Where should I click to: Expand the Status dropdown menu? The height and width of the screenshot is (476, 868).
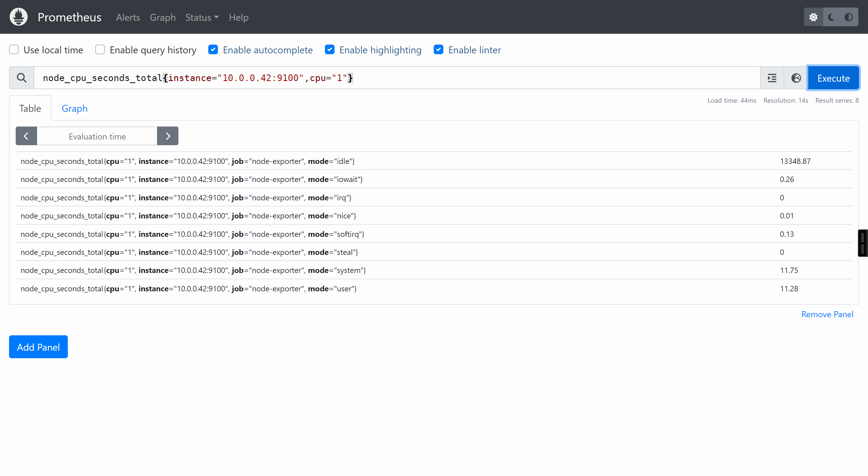[202, 17]
